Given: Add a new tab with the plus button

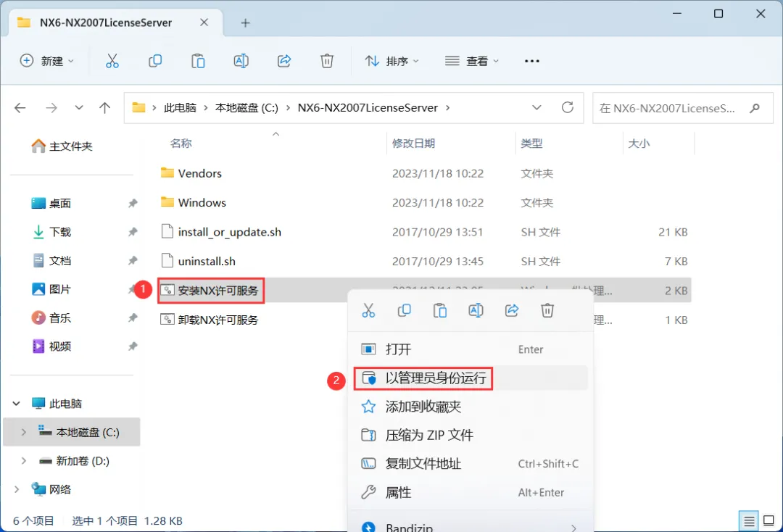Looking at the screenshot, I should 245,23.
